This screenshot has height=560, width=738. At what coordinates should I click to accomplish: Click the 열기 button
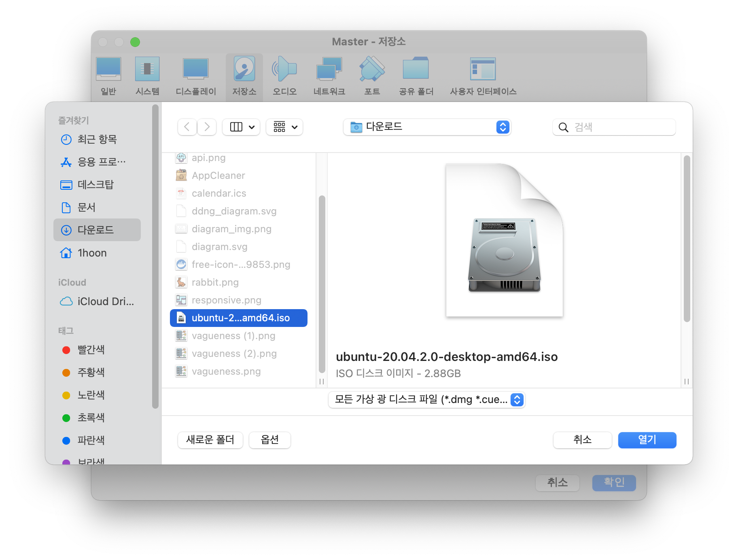pyautogui.click(x=647, y=440)
